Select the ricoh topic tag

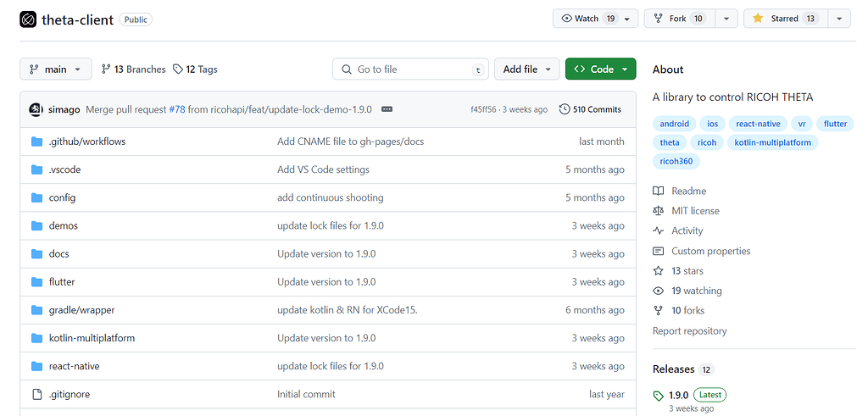click(707, 142)
